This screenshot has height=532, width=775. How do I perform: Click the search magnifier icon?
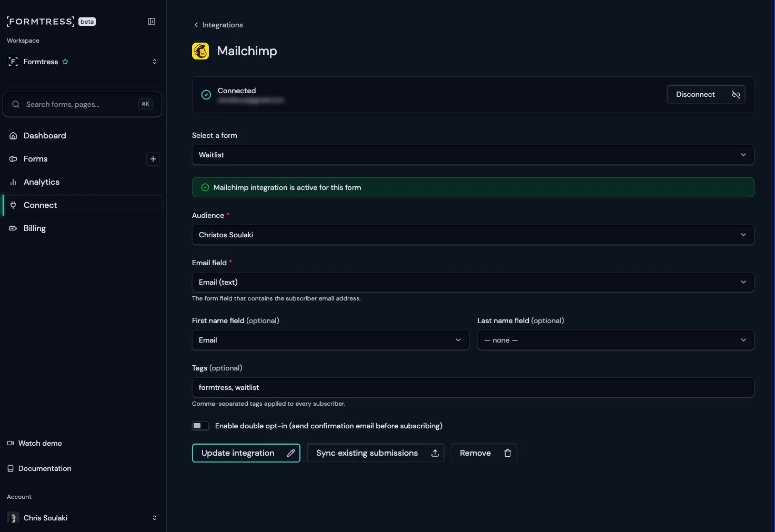click(16, 104)
